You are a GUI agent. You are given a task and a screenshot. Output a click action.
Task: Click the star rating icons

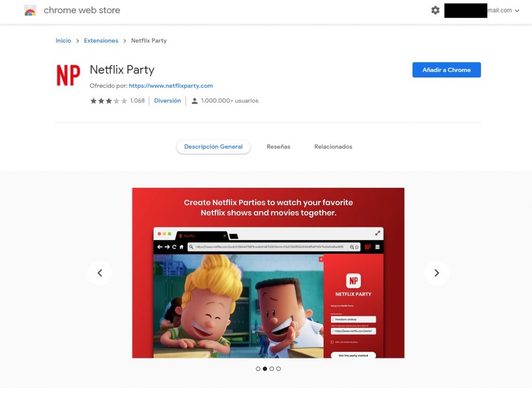click(109, 101)
